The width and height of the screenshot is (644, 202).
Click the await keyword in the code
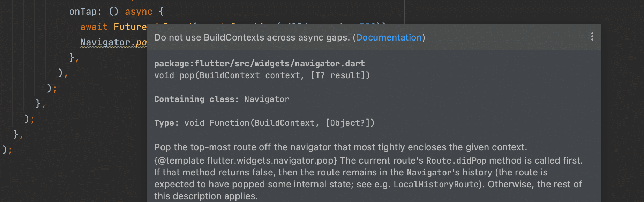click(x=94, y=27)
